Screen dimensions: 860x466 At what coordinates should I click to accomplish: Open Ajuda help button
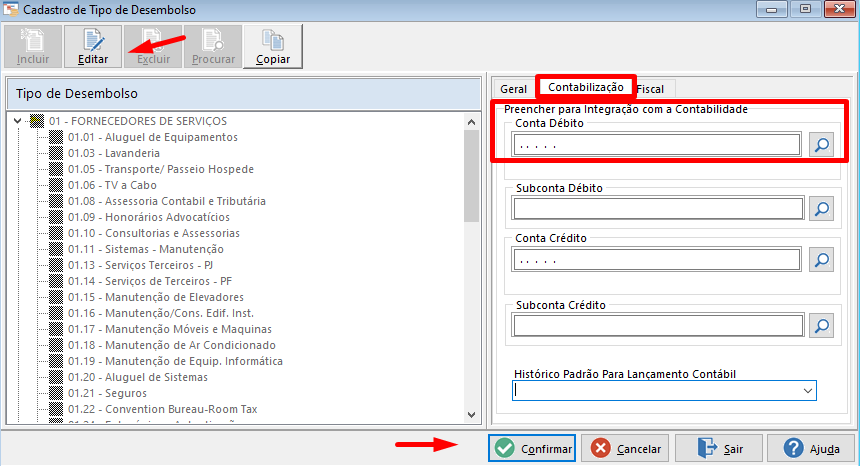pyautogui.click(x=811, y=449)
